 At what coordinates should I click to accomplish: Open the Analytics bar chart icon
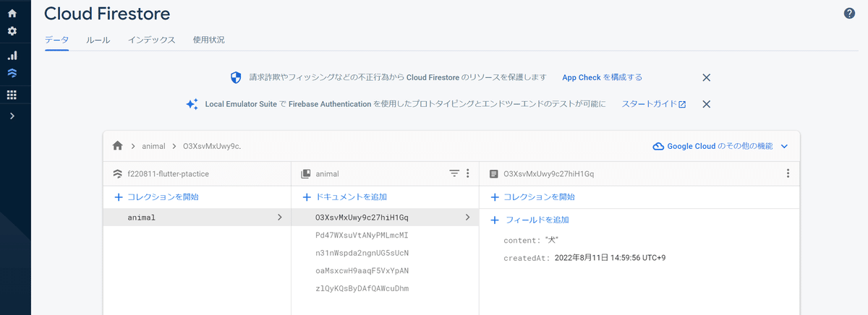(x=12, y=56)
